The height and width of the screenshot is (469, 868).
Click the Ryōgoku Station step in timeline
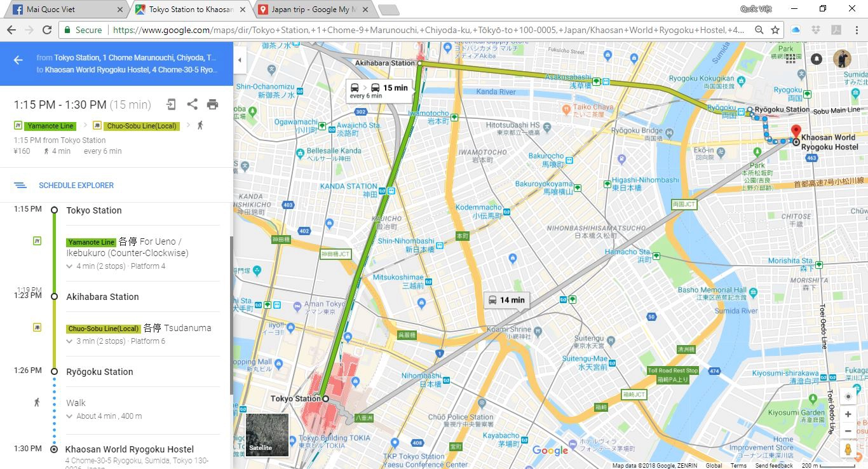point(100,372)
